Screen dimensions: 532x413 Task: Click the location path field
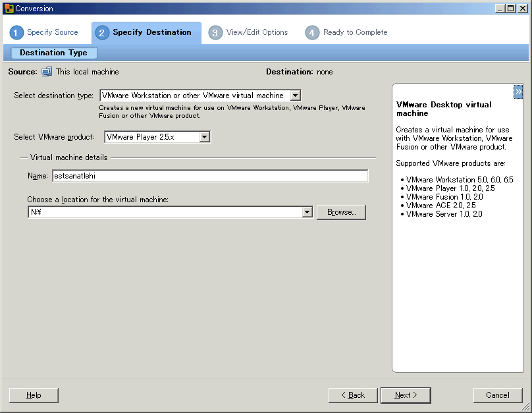click(x=165, y=212)
